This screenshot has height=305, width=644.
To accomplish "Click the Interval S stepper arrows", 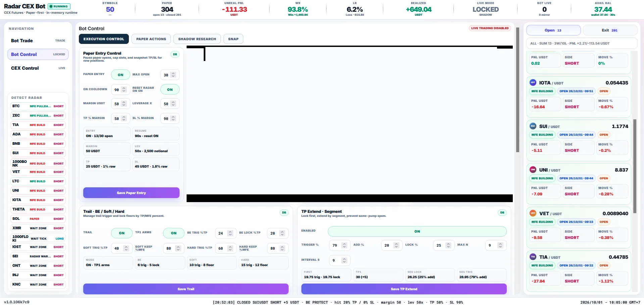I will (344, 260).
